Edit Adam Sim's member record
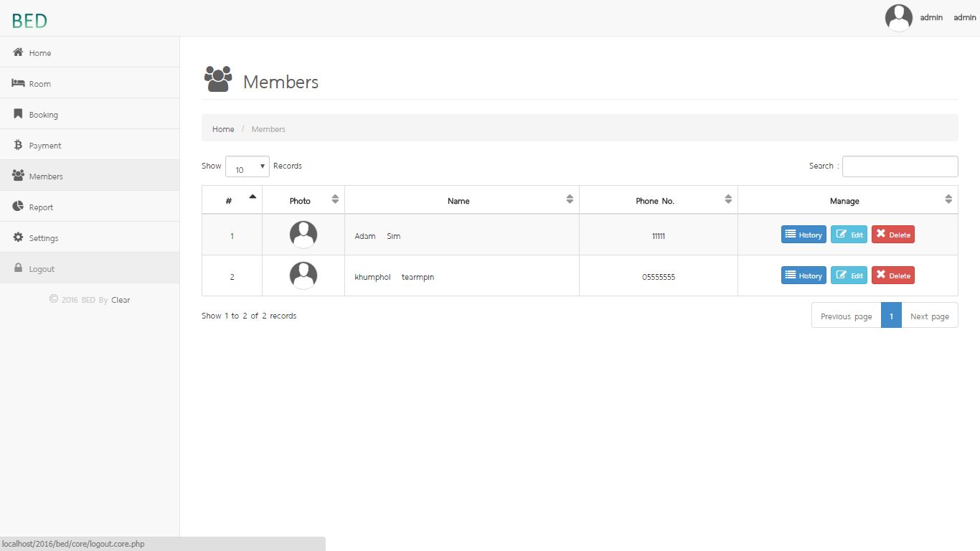This screenshot has width=980, height=551. pyautogui.click(x=849, y=234)
